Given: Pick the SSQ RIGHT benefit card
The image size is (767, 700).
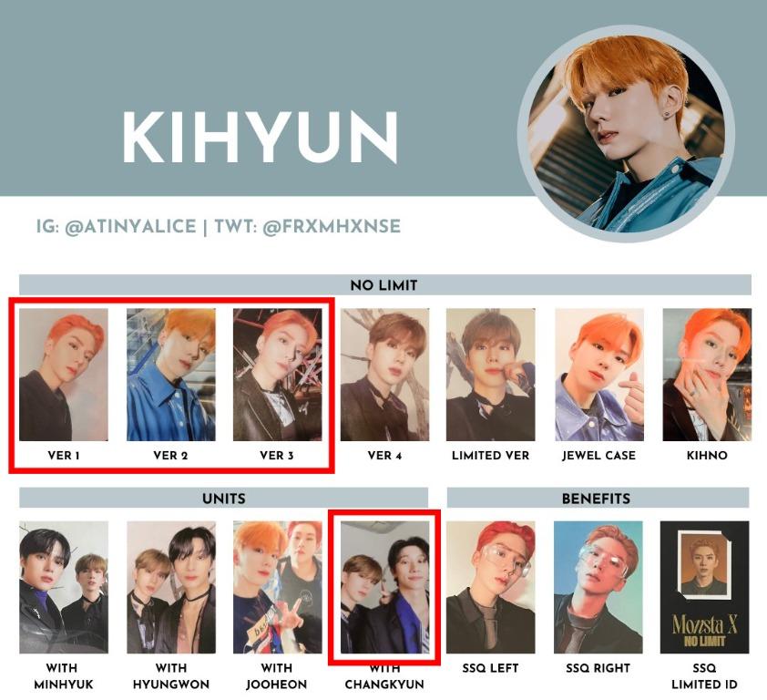Looking at the screenshot, I should click(598, 587).
